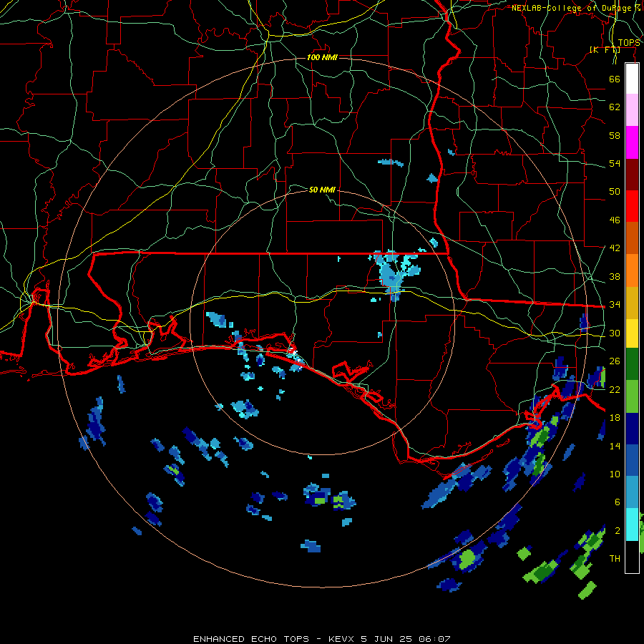Viewport: 644px width, 644px height.
Task: Click the magenta swatch in the color scale
Action: [x=632, y=142]
